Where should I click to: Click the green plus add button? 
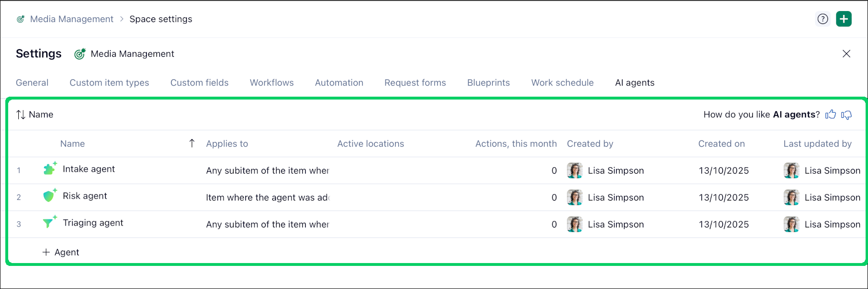click(x=844, y=19)
